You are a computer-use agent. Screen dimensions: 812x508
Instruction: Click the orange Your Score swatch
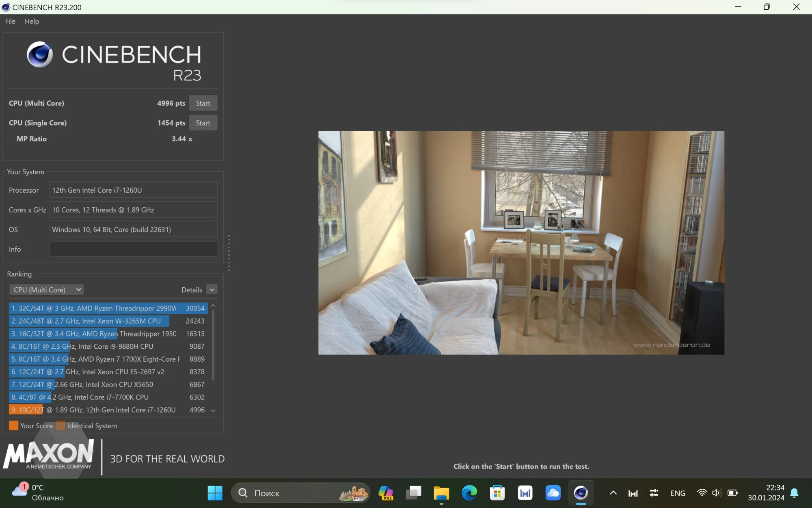click(x=13, y=426)
